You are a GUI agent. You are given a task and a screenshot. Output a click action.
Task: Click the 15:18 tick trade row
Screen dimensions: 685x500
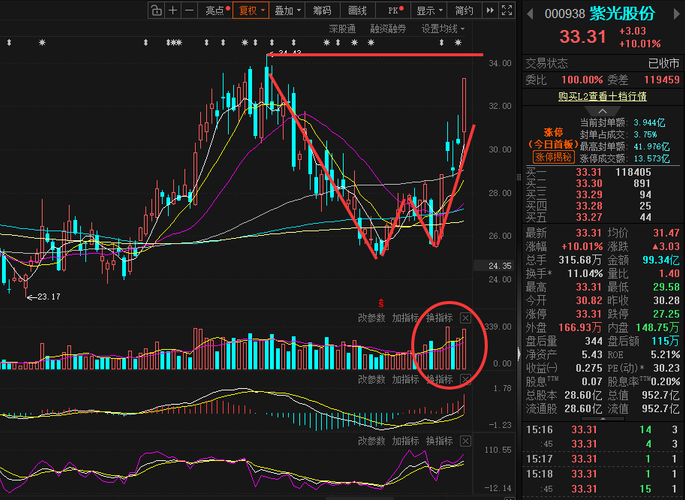coord(602,474)
